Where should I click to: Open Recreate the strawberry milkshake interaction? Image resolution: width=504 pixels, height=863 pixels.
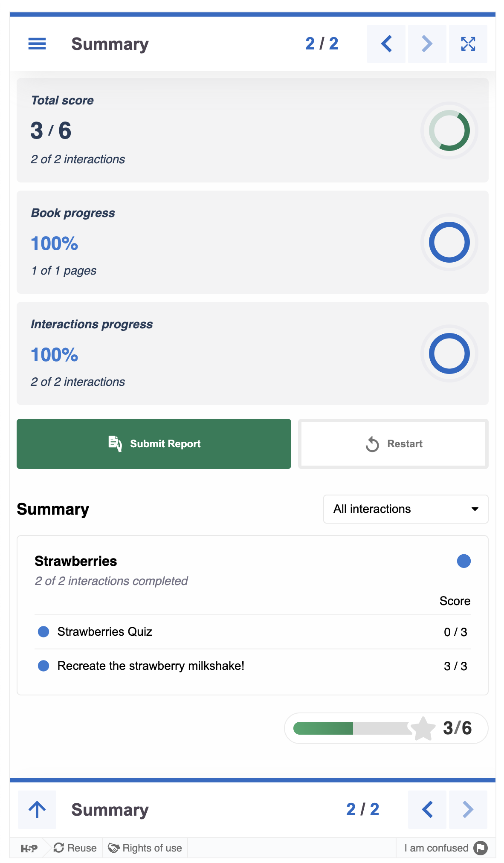(151, 666)
